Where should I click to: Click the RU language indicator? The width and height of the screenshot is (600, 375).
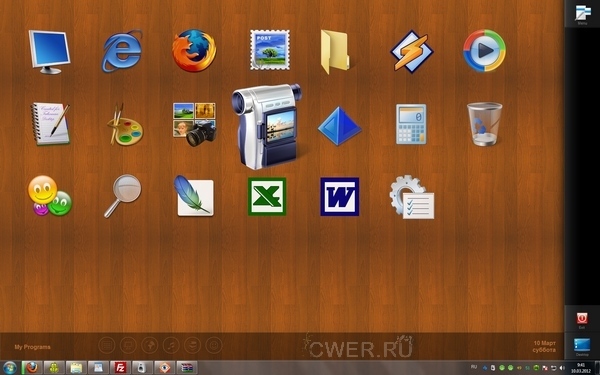pos(474,367)
